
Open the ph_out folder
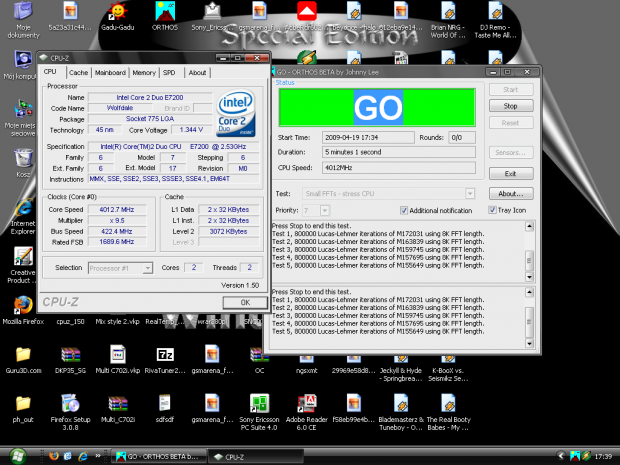click(23, 409)
